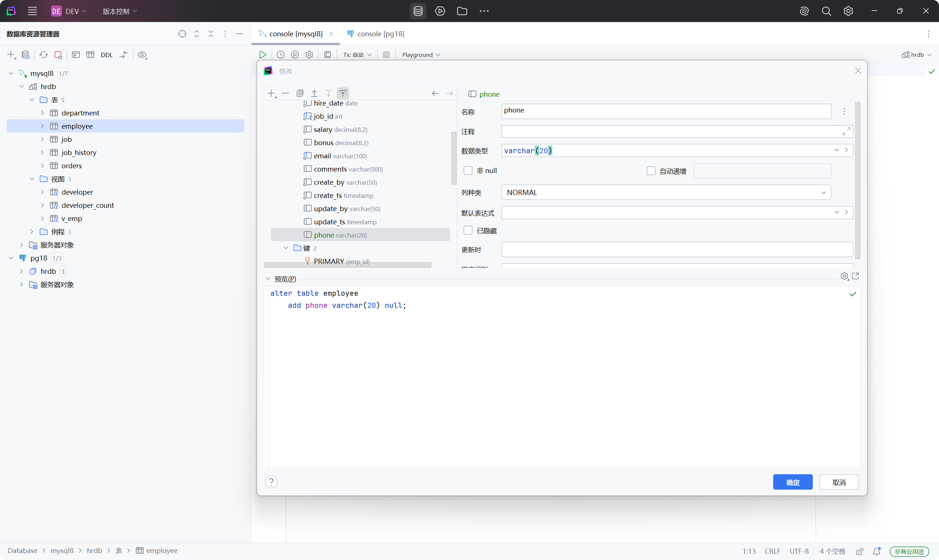Viewport: 939px width, 560px height.
Task: Open the Tx: 自动 transaction dropdown
Action: click(357, 55)
